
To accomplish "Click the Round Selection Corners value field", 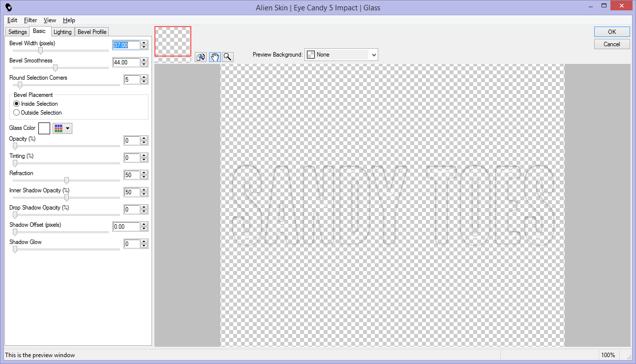I will click(132, 79).
